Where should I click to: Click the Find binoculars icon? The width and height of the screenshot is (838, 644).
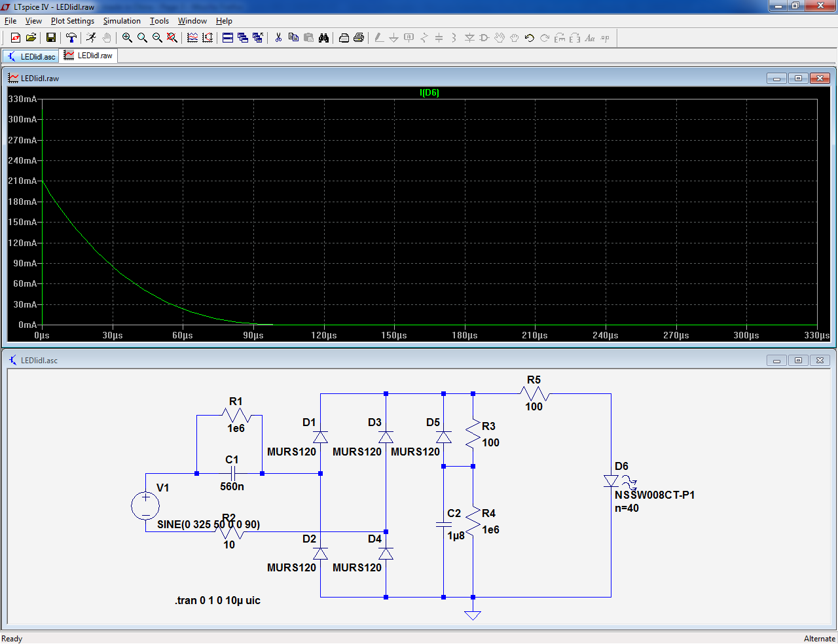coord(323,38)
